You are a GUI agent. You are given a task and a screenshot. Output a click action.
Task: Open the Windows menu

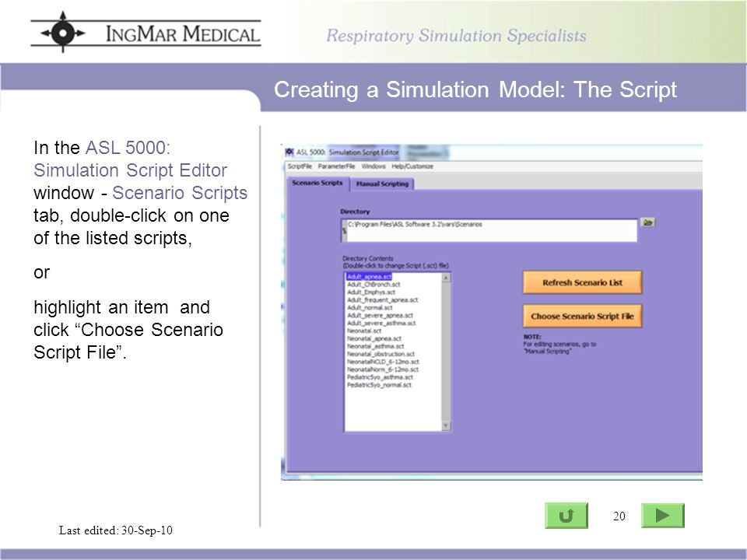[373, 166]
